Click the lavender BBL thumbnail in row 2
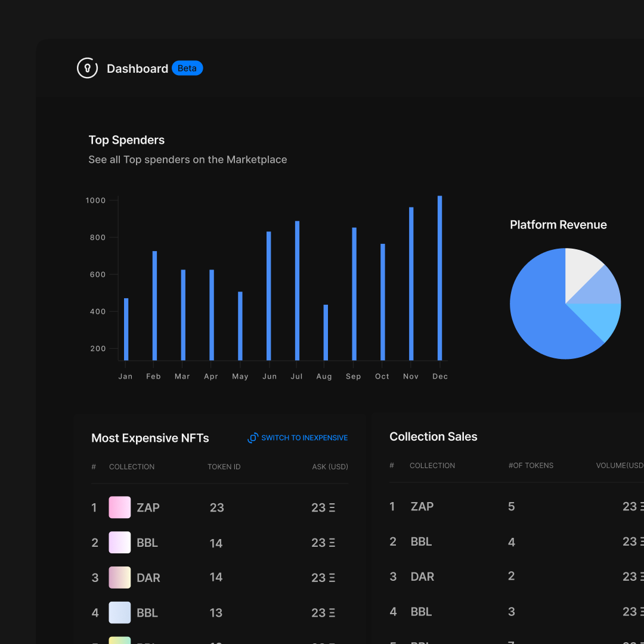 pyautogui.click(x=119, y=543)
